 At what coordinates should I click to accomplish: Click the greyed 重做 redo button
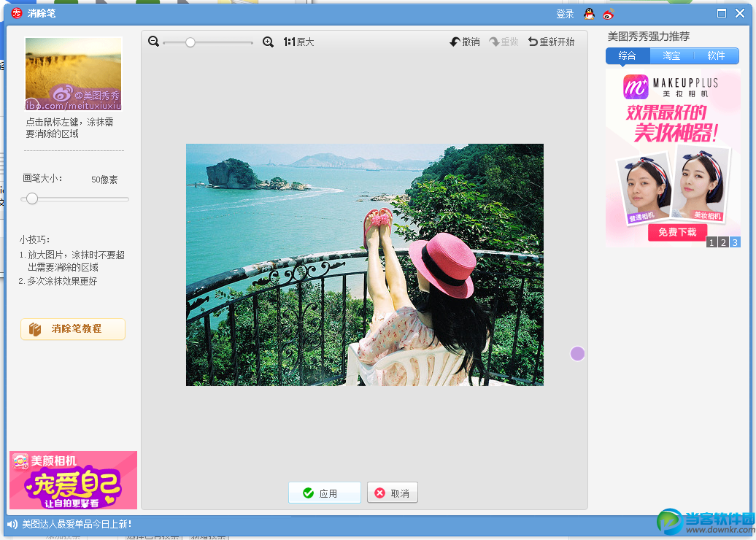pyautogui.click(x=504, y=42)
